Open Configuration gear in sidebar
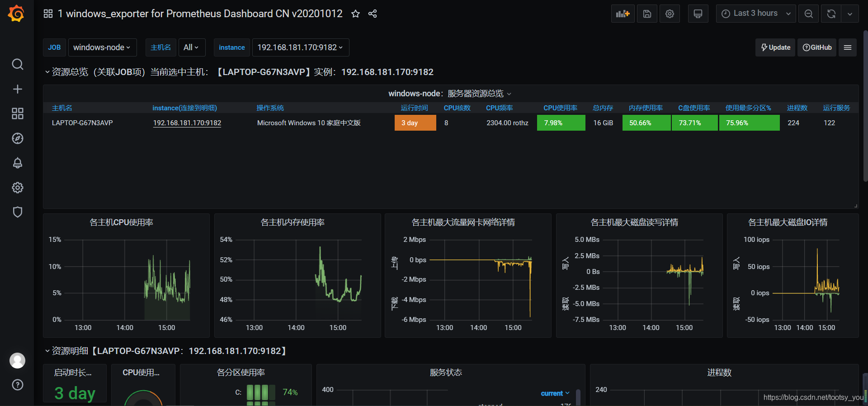Screen dimensions: 868x406 (x=17, y=188)
